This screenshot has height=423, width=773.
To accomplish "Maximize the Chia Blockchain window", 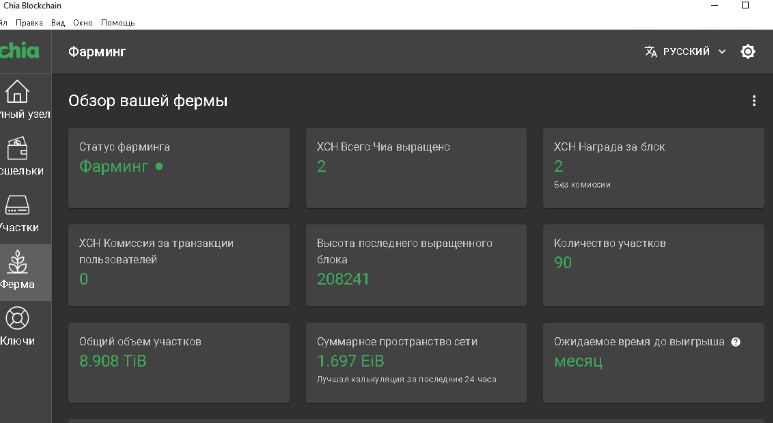I will pyautogui.click(x=745, y=5).
